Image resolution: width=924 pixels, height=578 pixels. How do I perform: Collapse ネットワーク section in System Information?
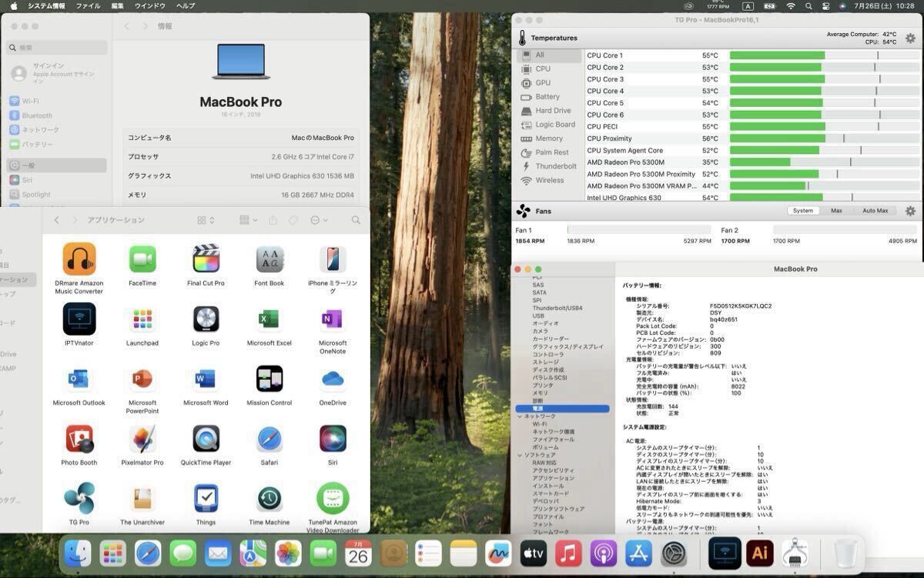click(520, 416)
